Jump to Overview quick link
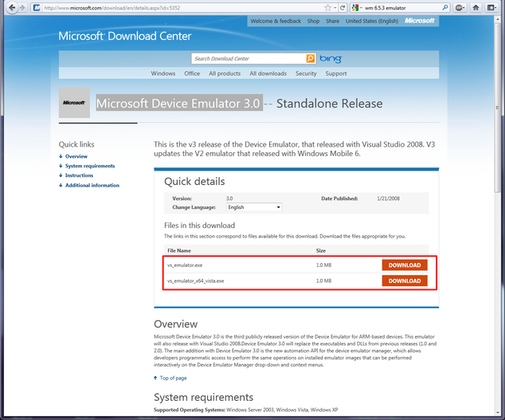Image resolution: width=505 pixels, height=420 pixels. pyautogui.click(x=76, y=156)
